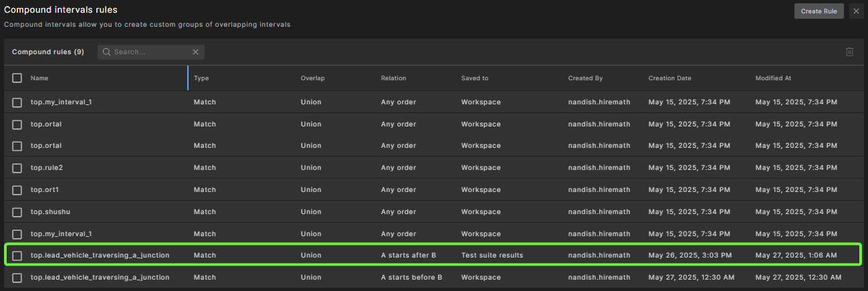
Task: Open the rule with relation A starts before B
Action: pyautogui.click(x=100, y=278)
